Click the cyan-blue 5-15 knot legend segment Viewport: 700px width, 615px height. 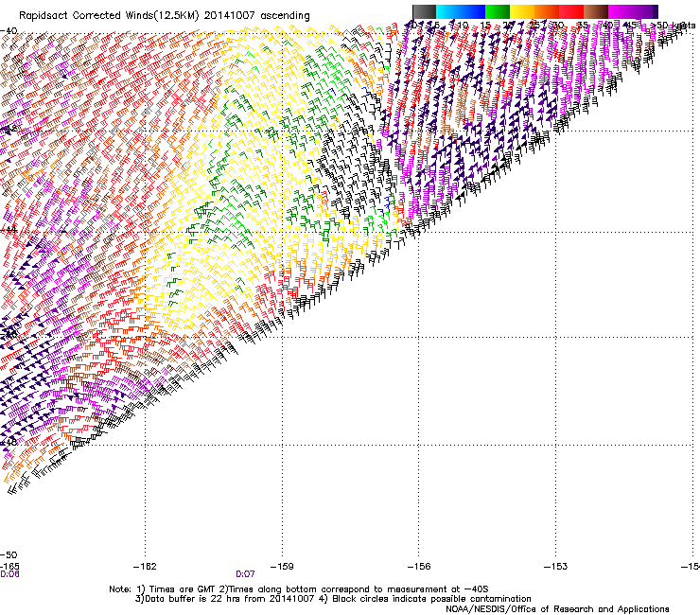[461, 11]
